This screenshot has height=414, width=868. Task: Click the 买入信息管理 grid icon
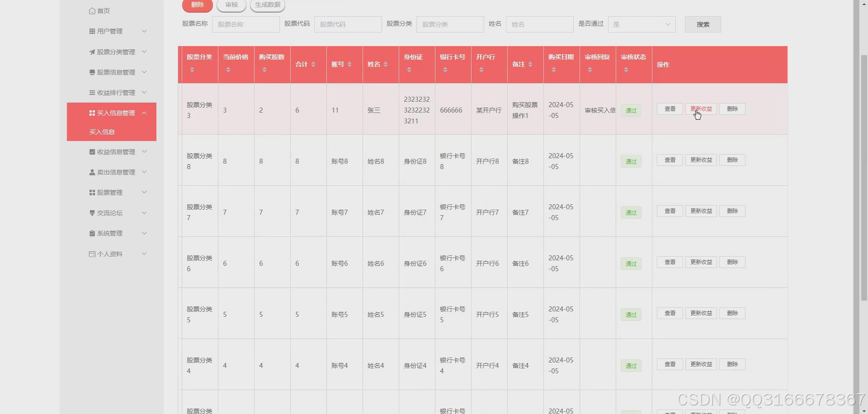[92, 113]
